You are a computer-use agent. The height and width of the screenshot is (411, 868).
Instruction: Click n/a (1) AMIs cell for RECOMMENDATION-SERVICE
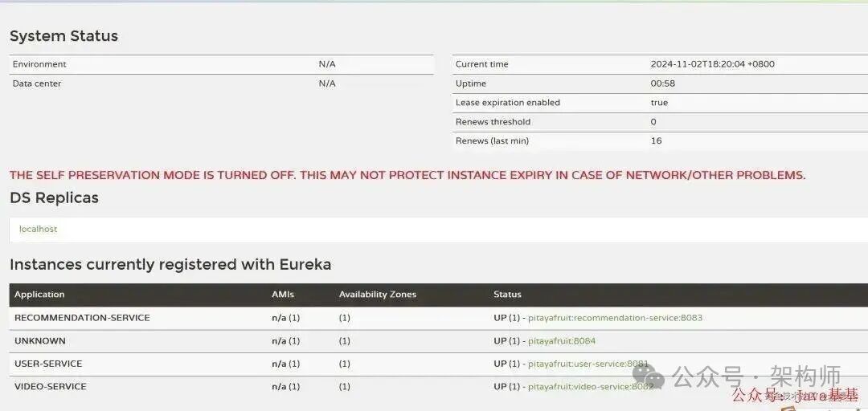285,318
